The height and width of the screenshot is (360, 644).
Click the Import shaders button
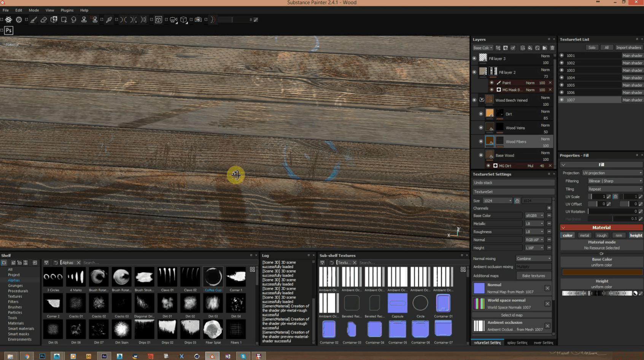click(x=628, y=48)
